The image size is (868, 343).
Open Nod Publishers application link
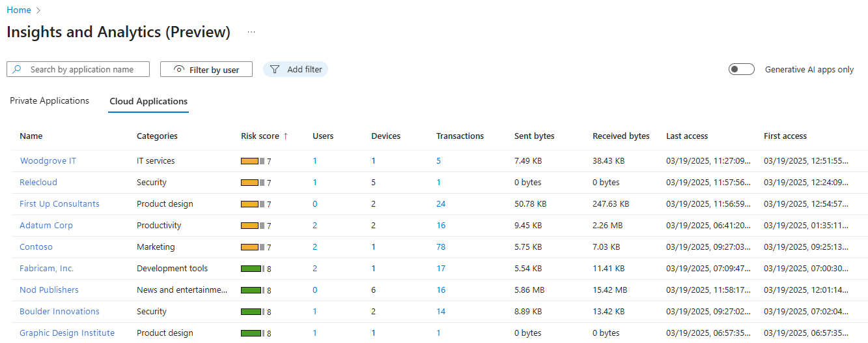click(x=49, y=290)
